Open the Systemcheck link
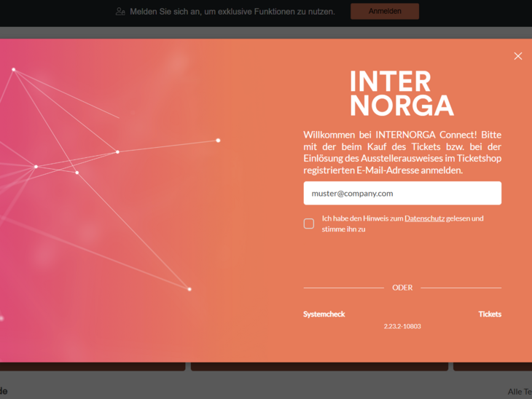The image size is (532, 399). coord(324,314)
